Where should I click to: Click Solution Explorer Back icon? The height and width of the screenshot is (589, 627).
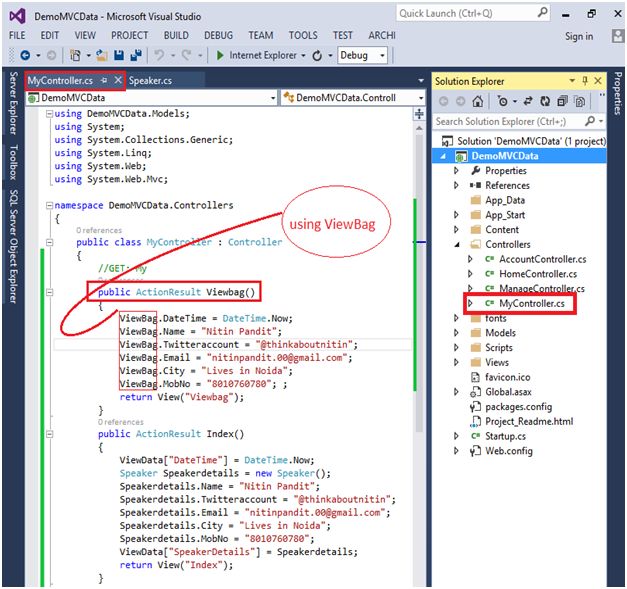point(443,101)
